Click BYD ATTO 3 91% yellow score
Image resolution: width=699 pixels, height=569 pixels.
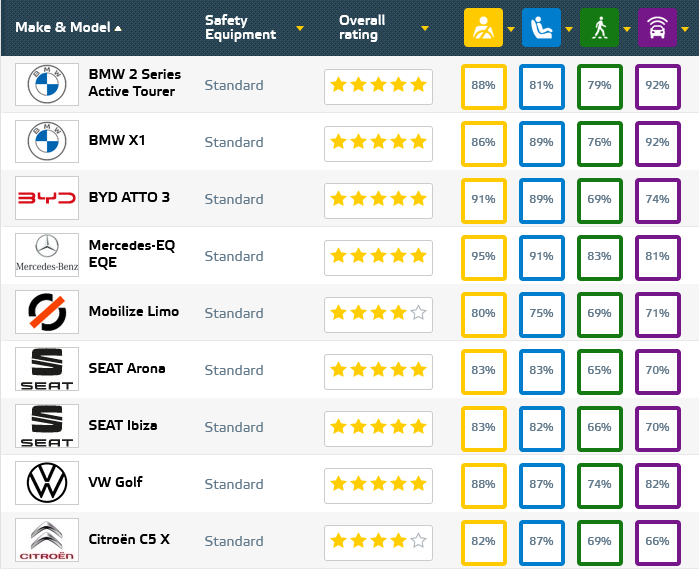[484, 201]
